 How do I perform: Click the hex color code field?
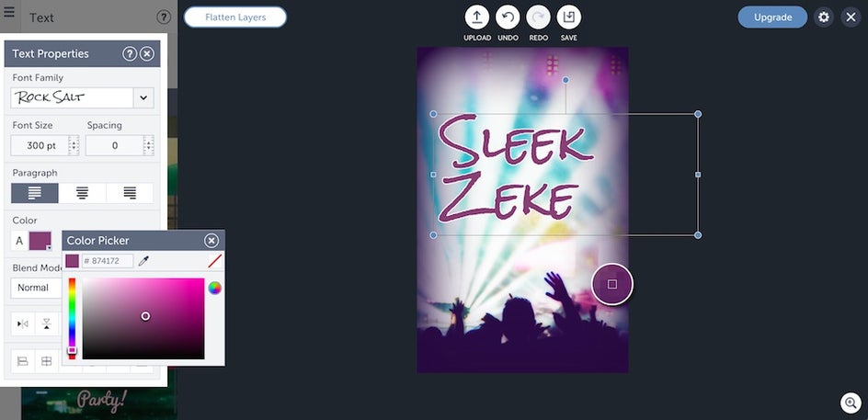tap(108, 261)
